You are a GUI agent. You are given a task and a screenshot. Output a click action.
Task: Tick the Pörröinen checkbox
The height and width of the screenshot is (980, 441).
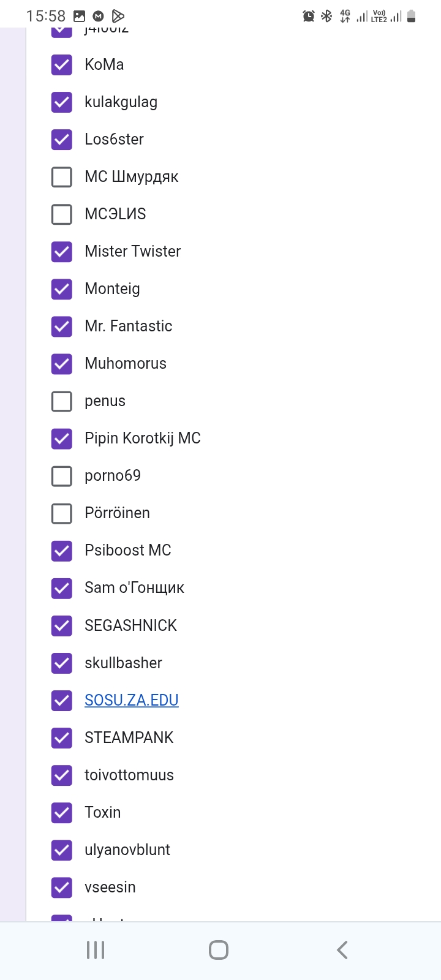click(62, 513)
